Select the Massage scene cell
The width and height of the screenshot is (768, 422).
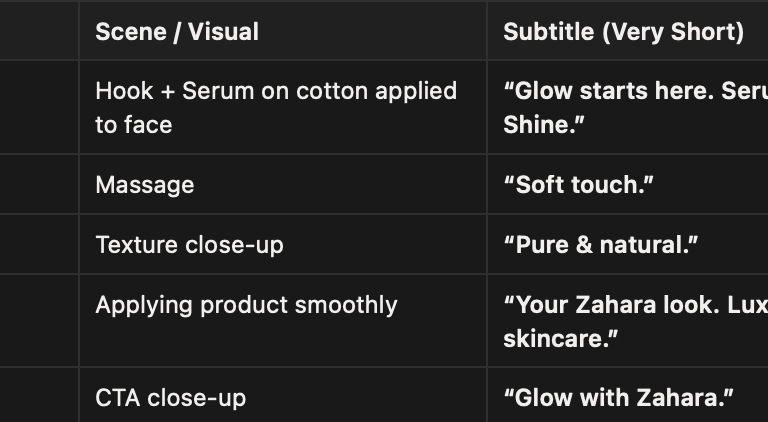[145, 185]
